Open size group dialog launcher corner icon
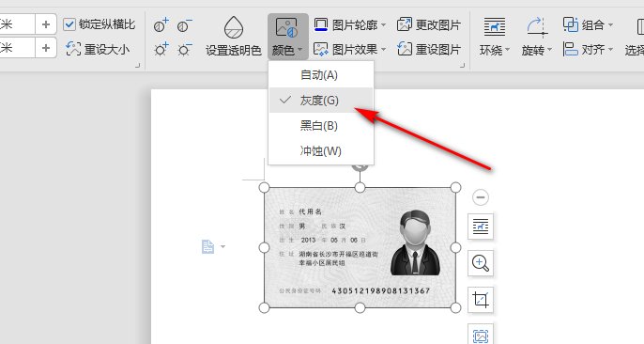Image resolution: width=644 pixels, height=344 pixels. coord(138,65)
